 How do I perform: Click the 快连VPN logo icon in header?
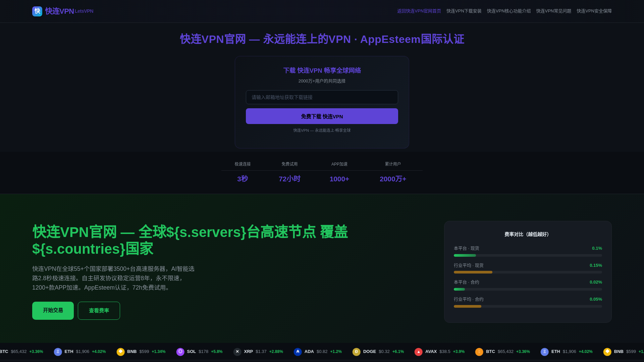[x=37, y=11]
